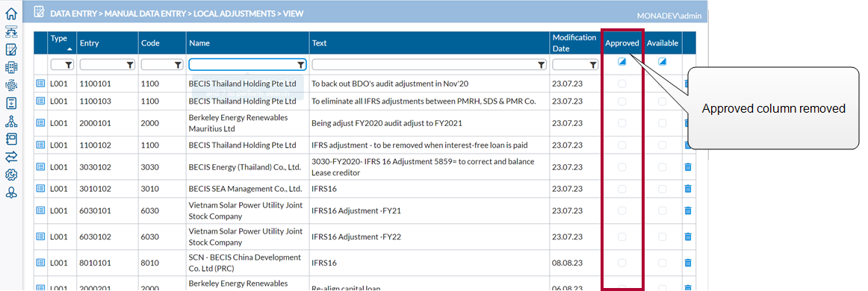Open details icon for entry 2000101
The image size is (868, 291).
(x=40, y=123)
